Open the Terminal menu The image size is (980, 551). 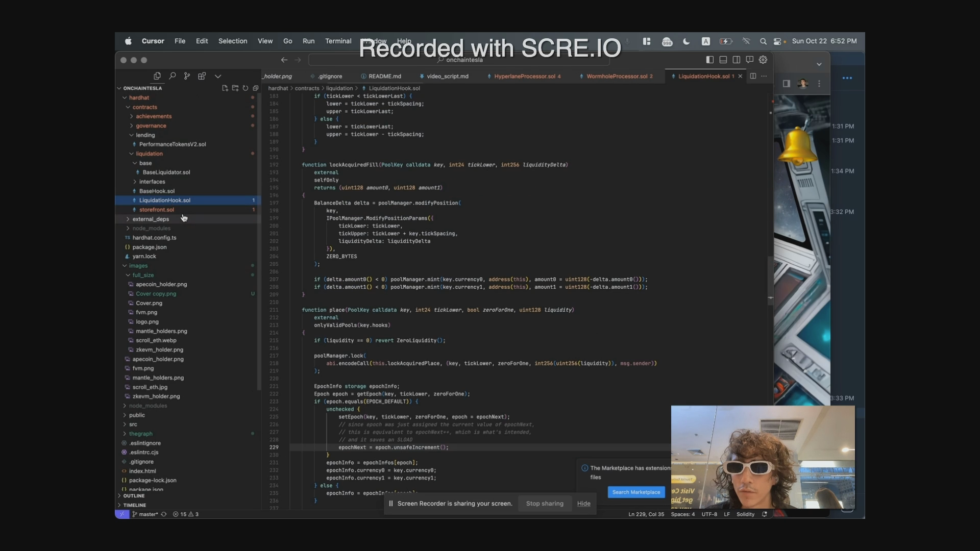click(x=338, y=41)
